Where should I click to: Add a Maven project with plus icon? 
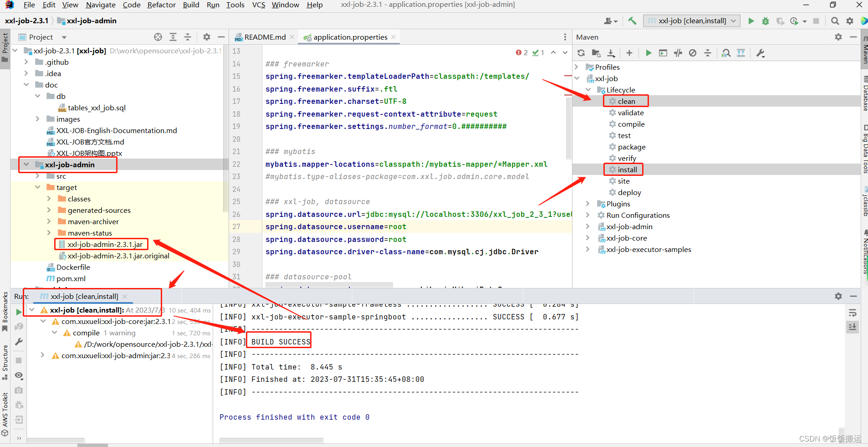pyautogui.click(x=629, y=53)
